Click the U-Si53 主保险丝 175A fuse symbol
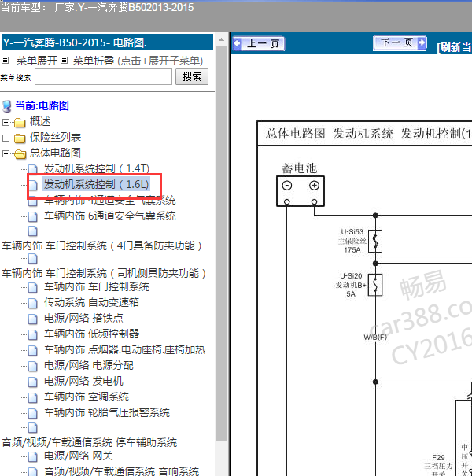The image size is (472, 476). [x=375, y=242]
